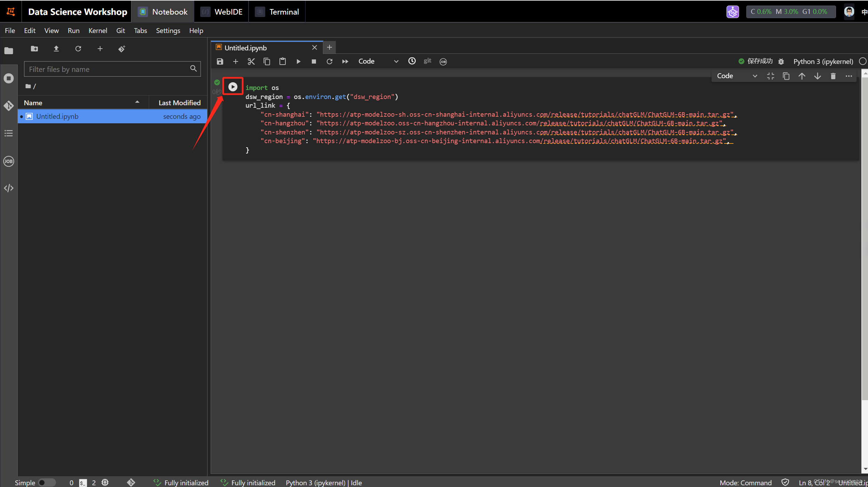Run the cell with its play button
The height and width of the screenshot is (487, 868).
[233, 86]
